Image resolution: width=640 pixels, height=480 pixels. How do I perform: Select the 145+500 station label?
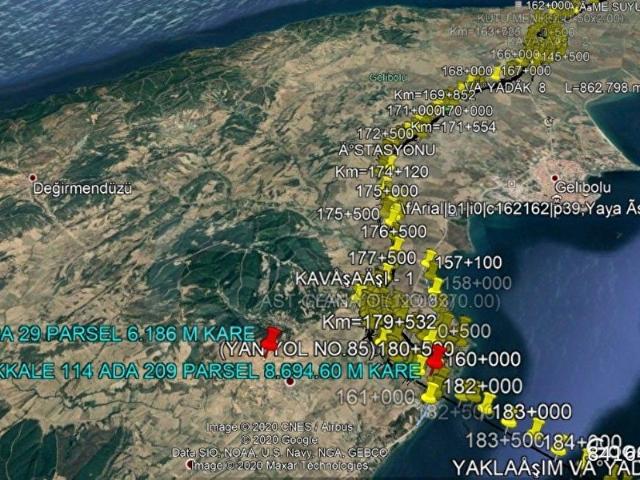pyautogui.click(x=567, y=56)
